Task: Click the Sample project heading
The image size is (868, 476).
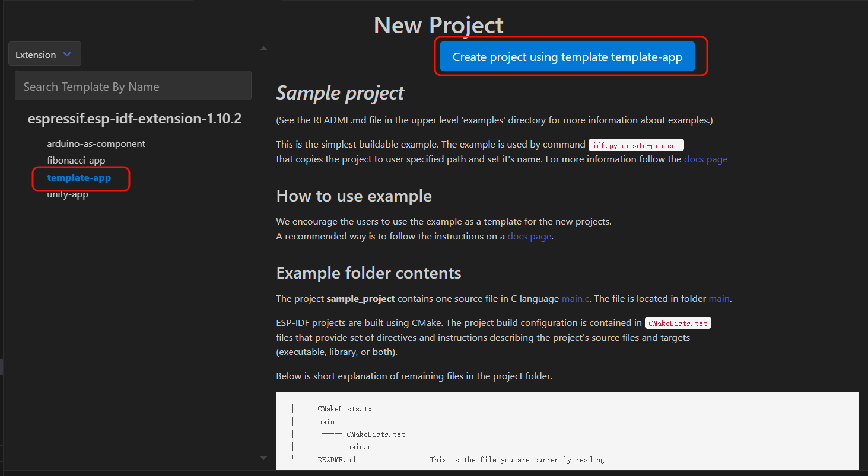Action: pyautogui.click(x=340, y=93)
